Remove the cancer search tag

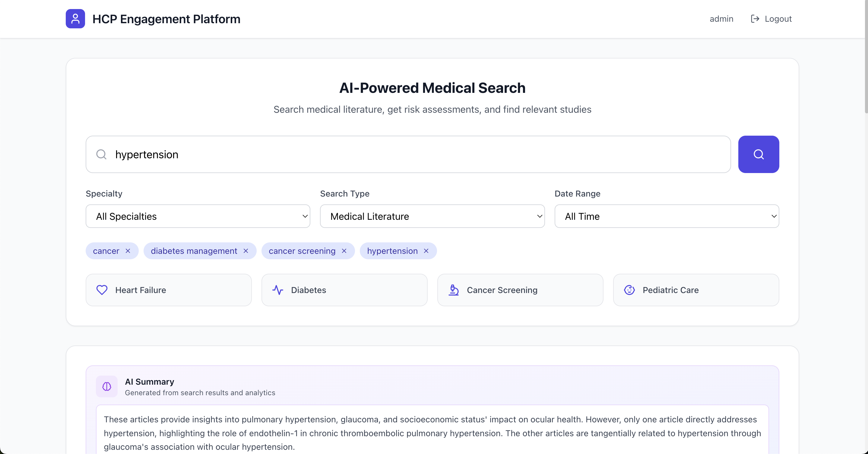[128, 251]
